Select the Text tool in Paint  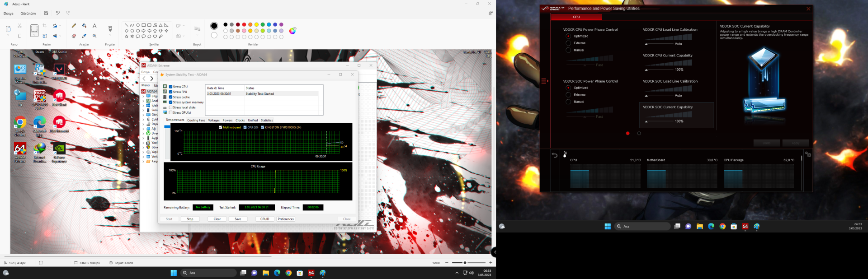[94, 26]
